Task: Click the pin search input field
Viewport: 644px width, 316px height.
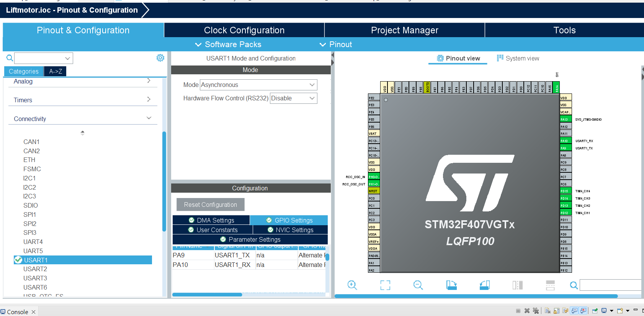Action: point(610,285)
